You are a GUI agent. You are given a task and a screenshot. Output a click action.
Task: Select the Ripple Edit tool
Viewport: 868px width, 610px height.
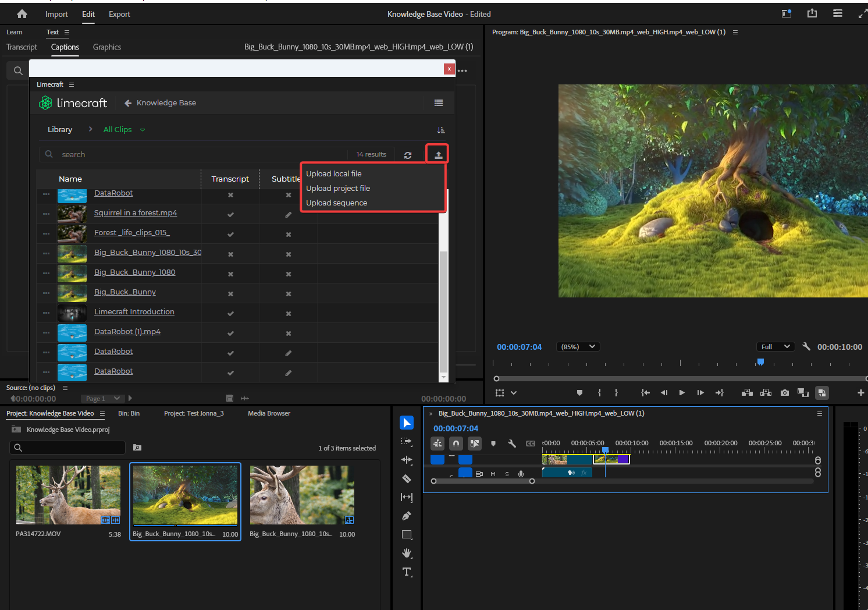point(407,460)
